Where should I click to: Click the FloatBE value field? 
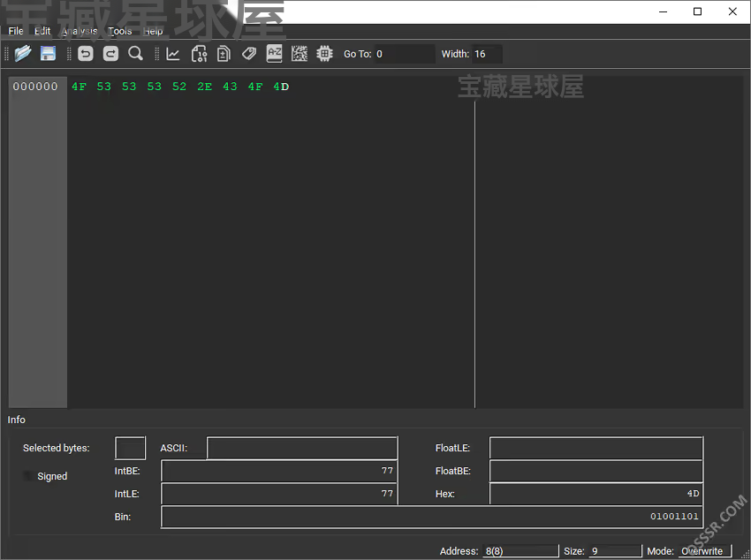pyautogui.click(x=596, y=471)
